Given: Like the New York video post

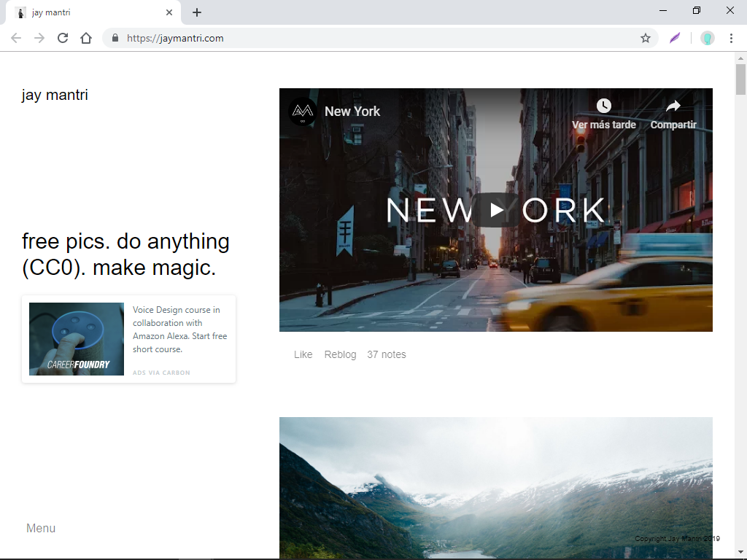Looking at the screenshot, I should 303,354.
